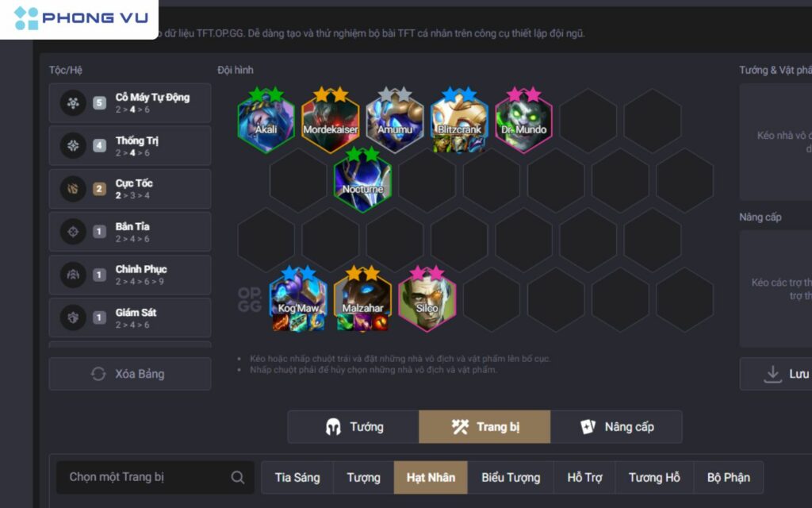Open the Thống Trị trait entry
Image resolution: width=812 pixels, height=508 pixels.
click(x=130, y=146)
